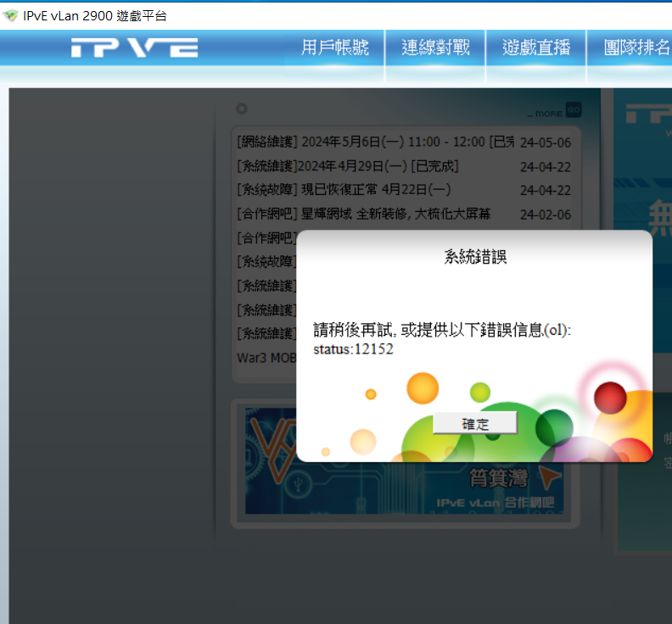Open the 網絡維護 2024年5月6日 announcement
Image resolution: width=672 pixels, height=624 pixels.
(375, 142)
